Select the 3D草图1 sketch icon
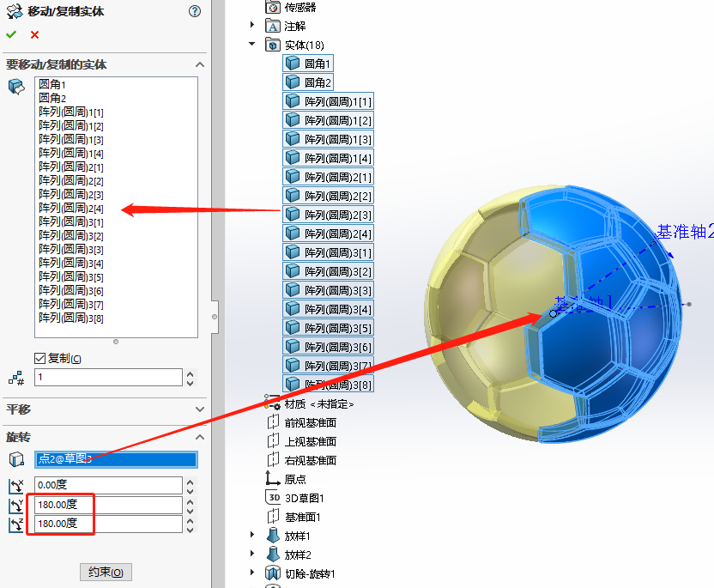Viewport: 714px width, 588px height. (272, 496)
